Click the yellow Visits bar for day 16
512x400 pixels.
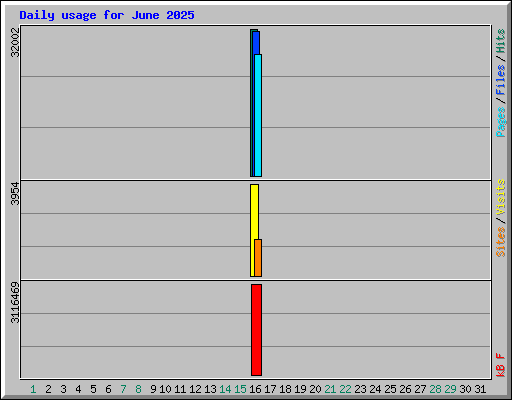click(253, 230)
